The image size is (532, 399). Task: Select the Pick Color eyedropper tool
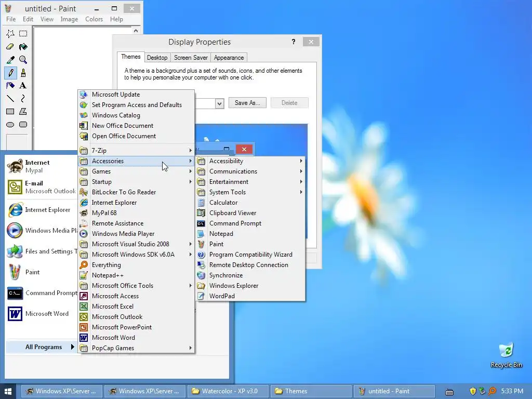10,60
